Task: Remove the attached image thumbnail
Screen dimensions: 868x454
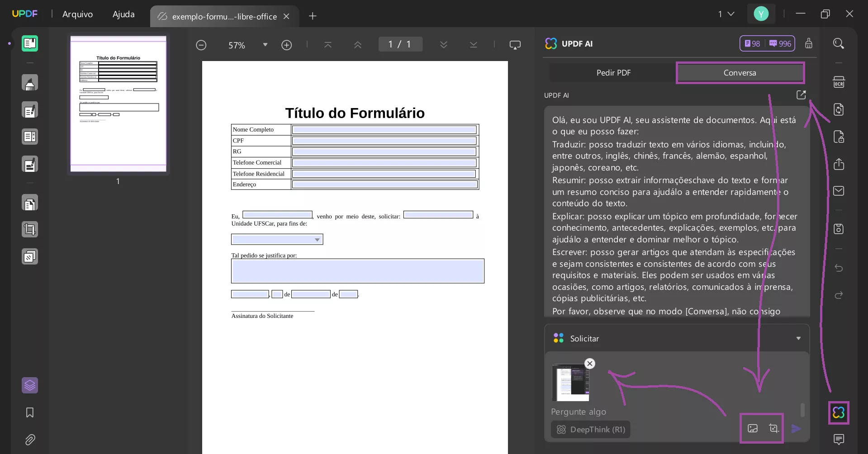Action: tap(589, 363)
